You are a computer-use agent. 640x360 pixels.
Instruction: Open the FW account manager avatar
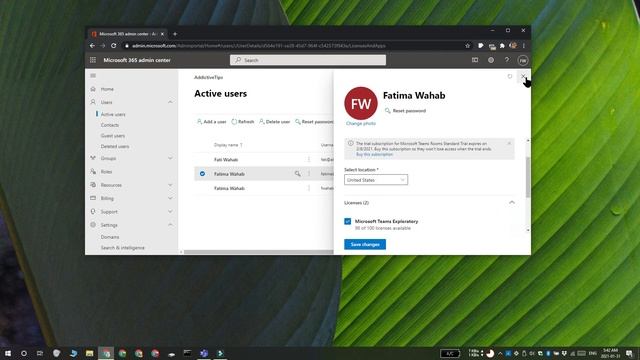(x=523, y=60)
